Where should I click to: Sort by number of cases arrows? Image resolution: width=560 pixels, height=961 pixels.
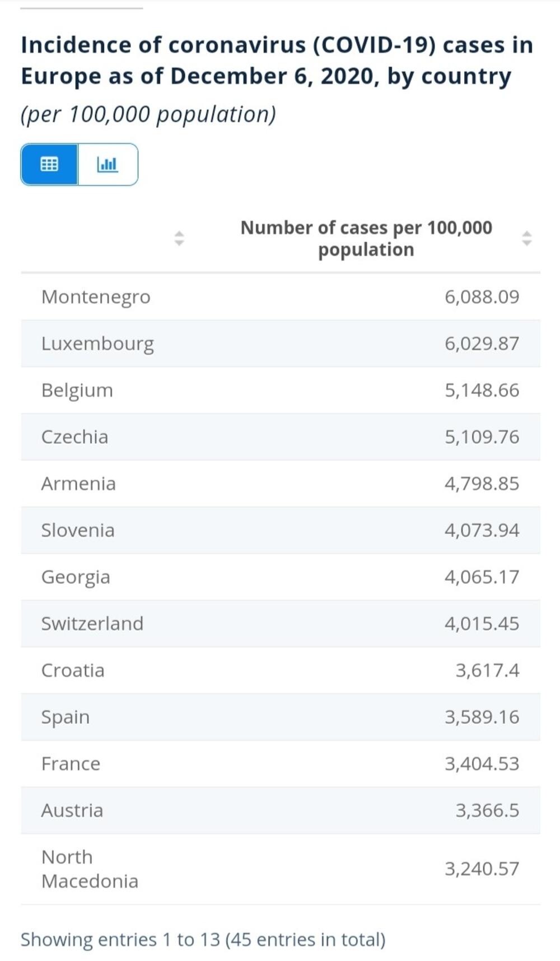(x=526, y=238)
